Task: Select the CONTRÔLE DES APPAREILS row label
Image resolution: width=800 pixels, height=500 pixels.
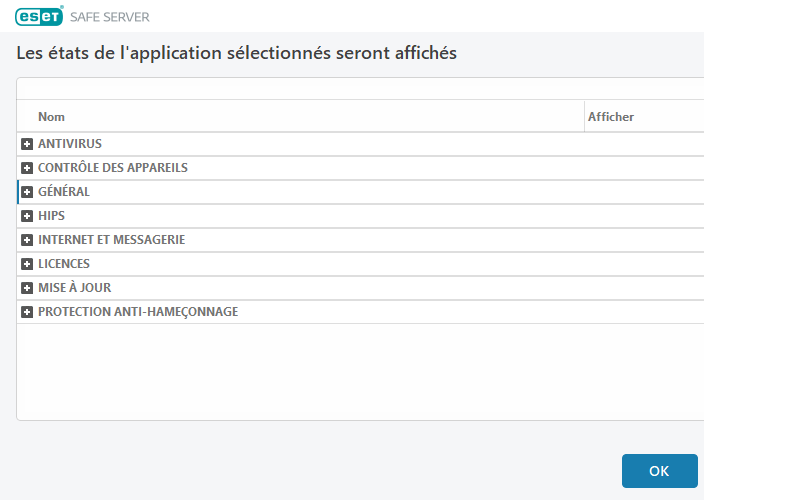Action: click(x=113, y=168)
